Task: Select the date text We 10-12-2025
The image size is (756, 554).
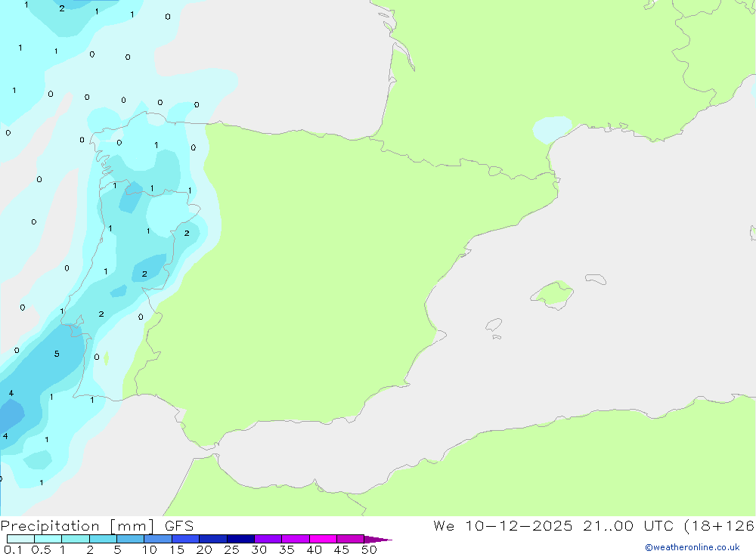Action: click(503, 525)
